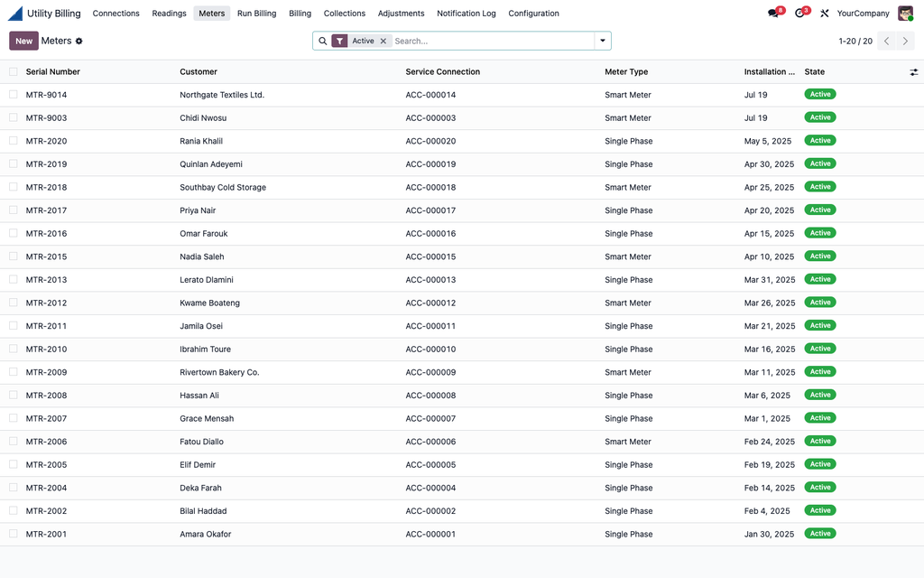924x578 pixels.
Task: Open the Connections menu
Action: 116,13
